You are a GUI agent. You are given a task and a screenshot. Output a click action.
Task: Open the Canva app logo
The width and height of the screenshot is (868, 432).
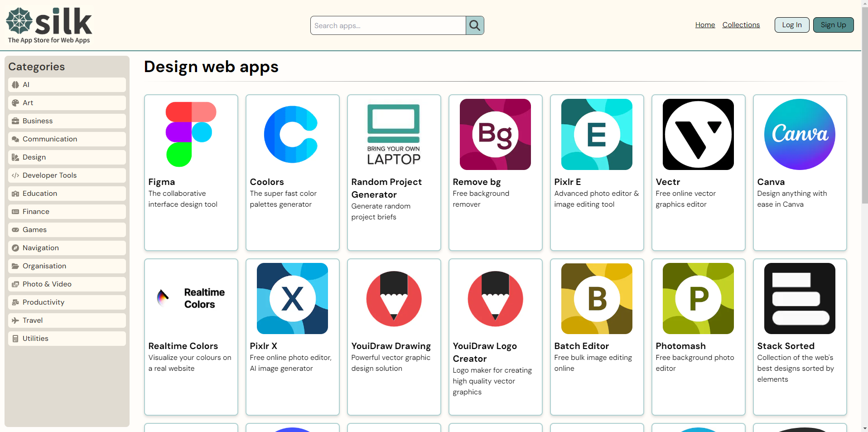pos(800,134)
